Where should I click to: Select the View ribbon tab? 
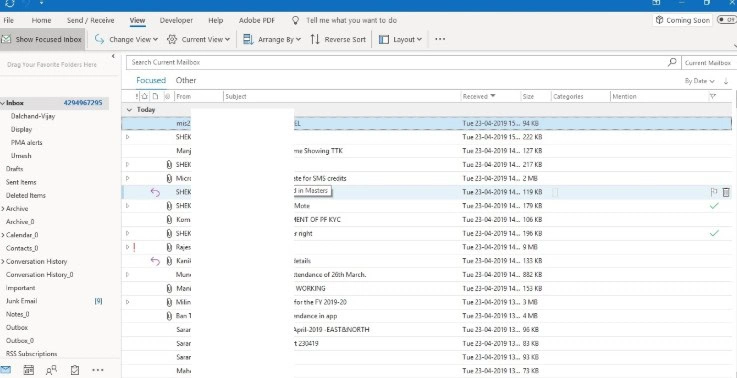pyautogui.click(x=137, y=20)
